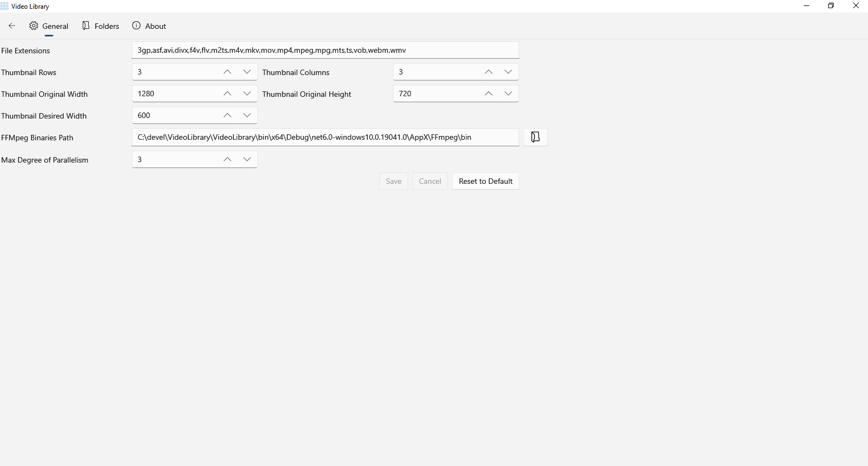This screenshot has height=466, width=868.
Task: Focus the File Extensions text field
Action: 325,50
